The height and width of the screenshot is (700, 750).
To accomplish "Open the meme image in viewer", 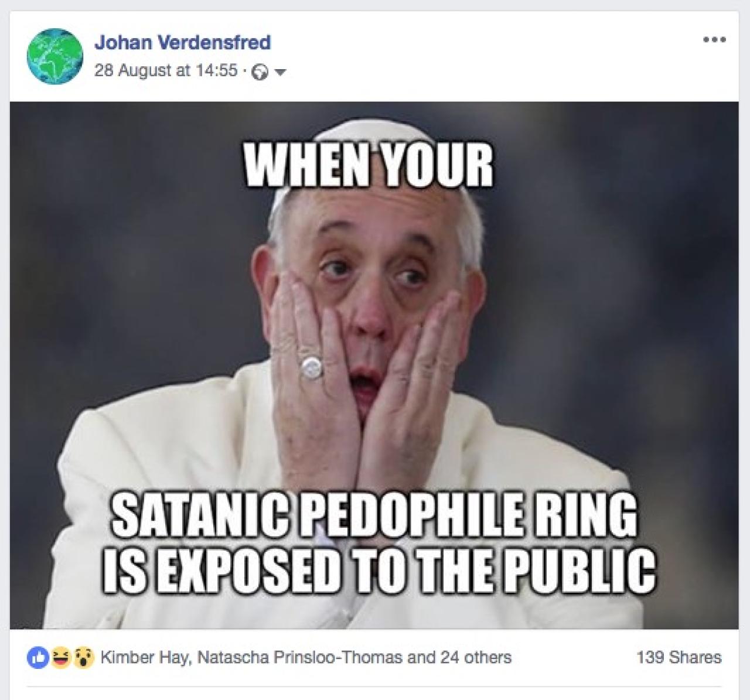I will coord(374,366).
